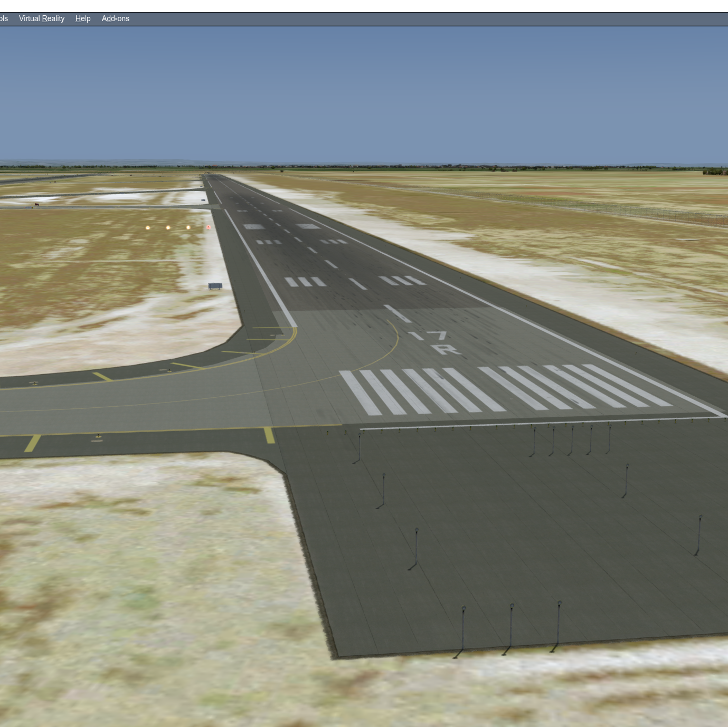Open the Virtual Reality menu
This screenshot has width=728, height=727.
(41, 18)
